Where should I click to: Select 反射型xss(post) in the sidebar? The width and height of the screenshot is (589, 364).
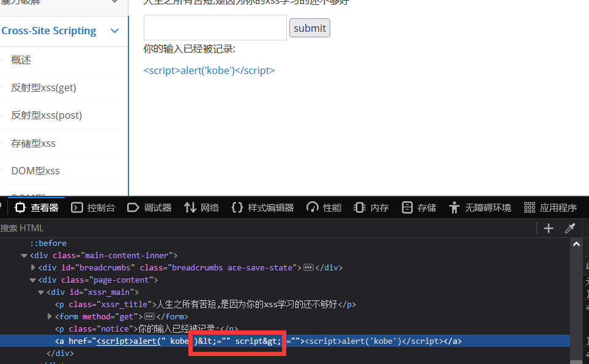(46, 116)
